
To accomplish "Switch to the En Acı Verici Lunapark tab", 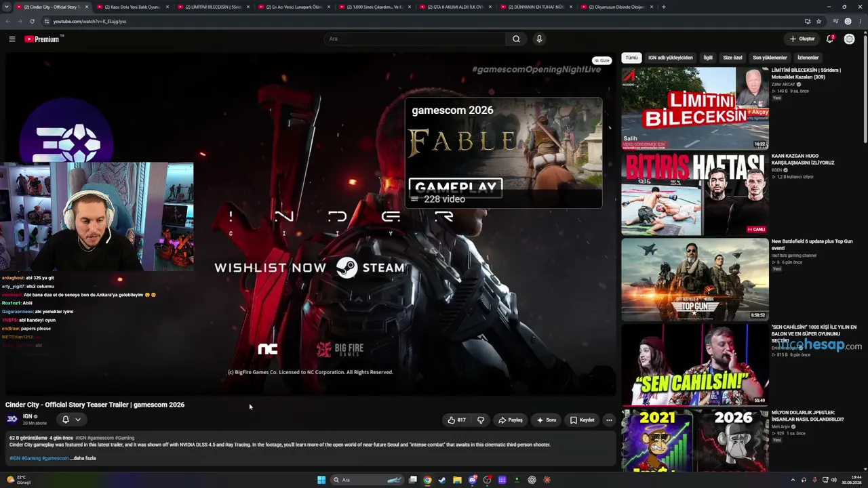I will [x=294, y=7].
